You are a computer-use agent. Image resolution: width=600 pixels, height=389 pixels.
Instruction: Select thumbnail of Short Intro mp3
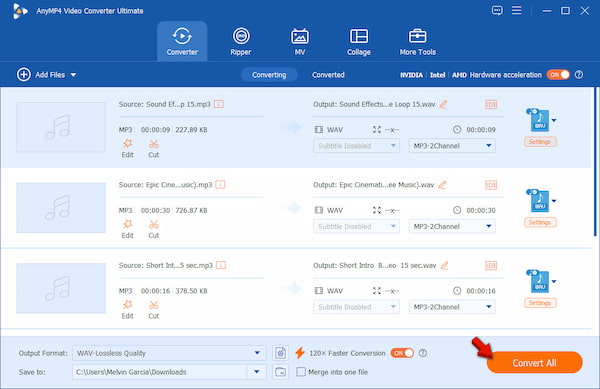pyautogui.click(x=61, y=288)
